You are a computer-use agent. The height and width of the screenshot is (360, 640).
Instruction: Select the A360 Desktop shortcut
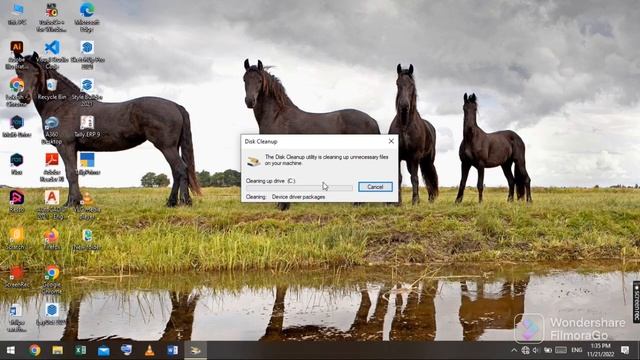point(51,130)
